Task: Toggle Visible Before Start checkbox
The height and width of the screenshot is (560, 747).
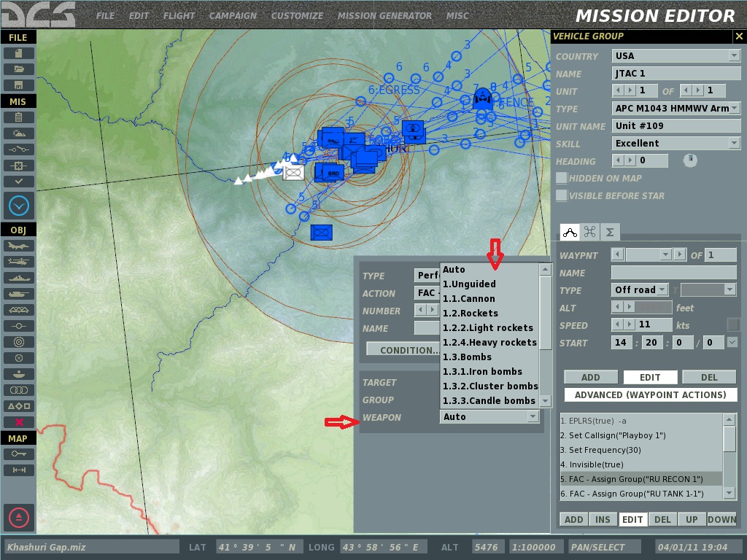Action: click(562, 195)
